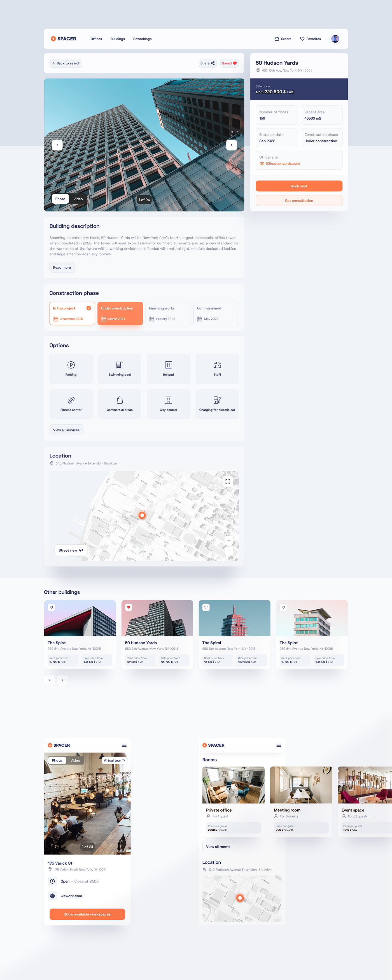This screenshot has height=980, width=392.
Task: Select the Finishing works phase
Action: point(168,313)
